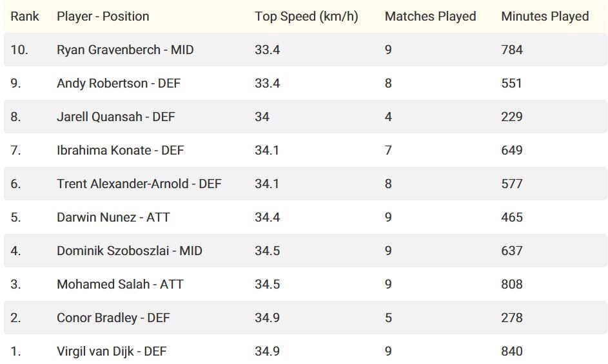
Task: Click Trent Alexander-Arnold - DEF cell
Action: point(139,184)
